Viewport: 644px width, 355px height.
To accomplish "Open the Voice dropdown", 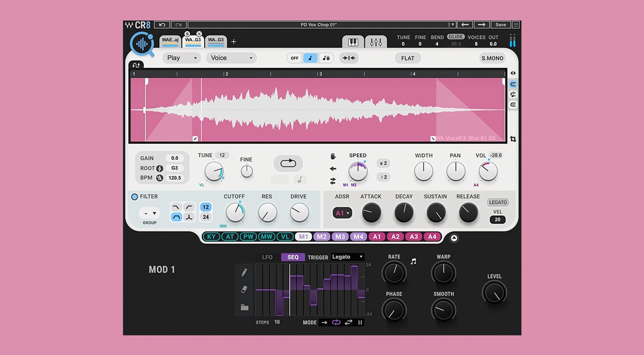I will point(231,58).
